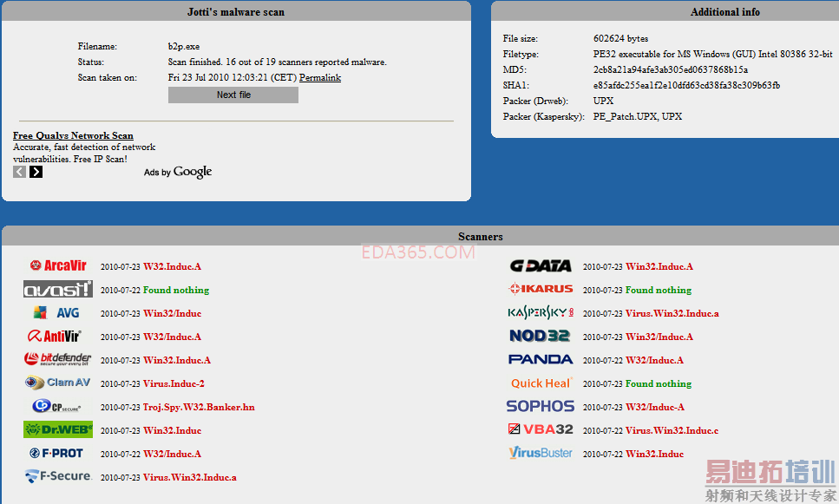The height and width of the screenshot is (504, 839).
Task: Click ClamAV result Virus.Induc-2
Action: point(174,383)
